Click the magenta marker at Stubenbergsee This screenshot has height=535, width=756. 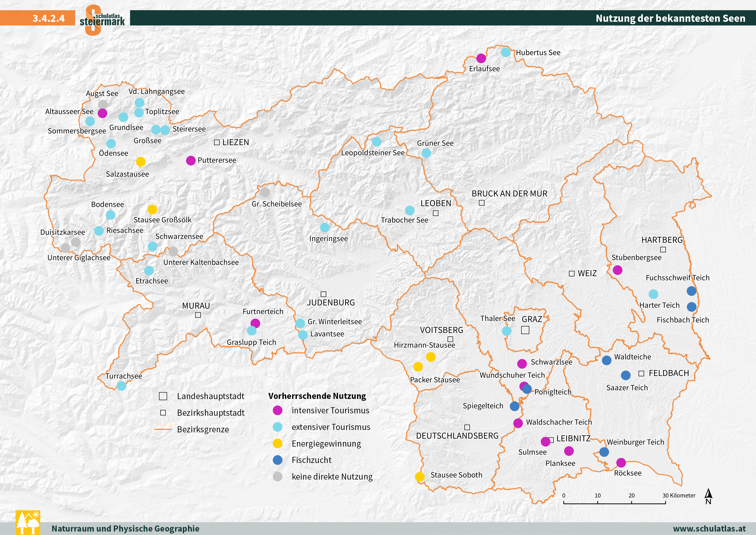click(617, 270)
